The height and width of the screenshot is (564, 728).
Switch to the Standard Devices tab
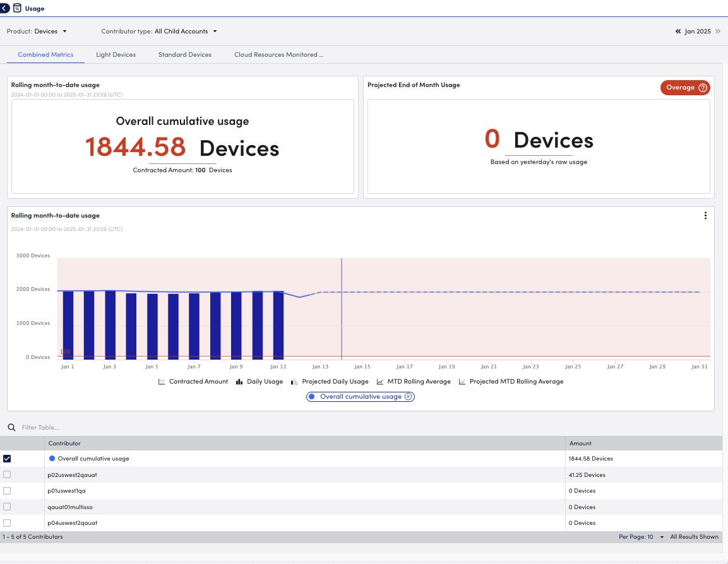tap(185, 54)
